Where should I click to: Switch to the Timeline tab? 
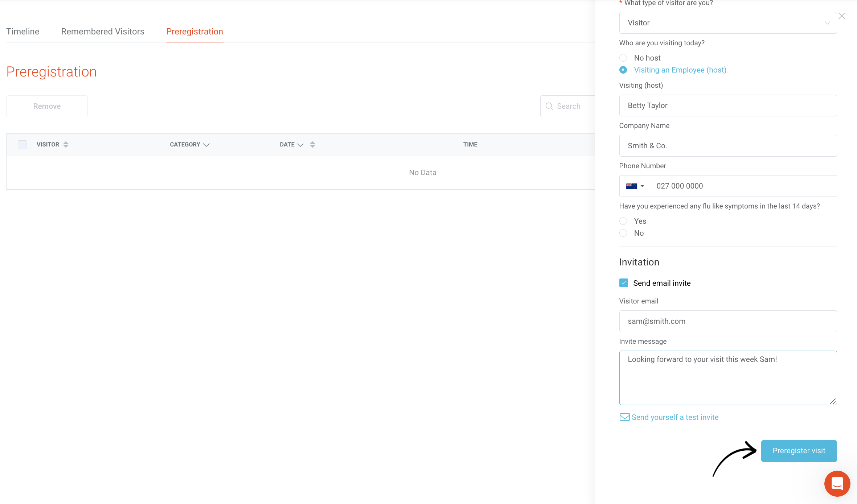tap(23, 32)
